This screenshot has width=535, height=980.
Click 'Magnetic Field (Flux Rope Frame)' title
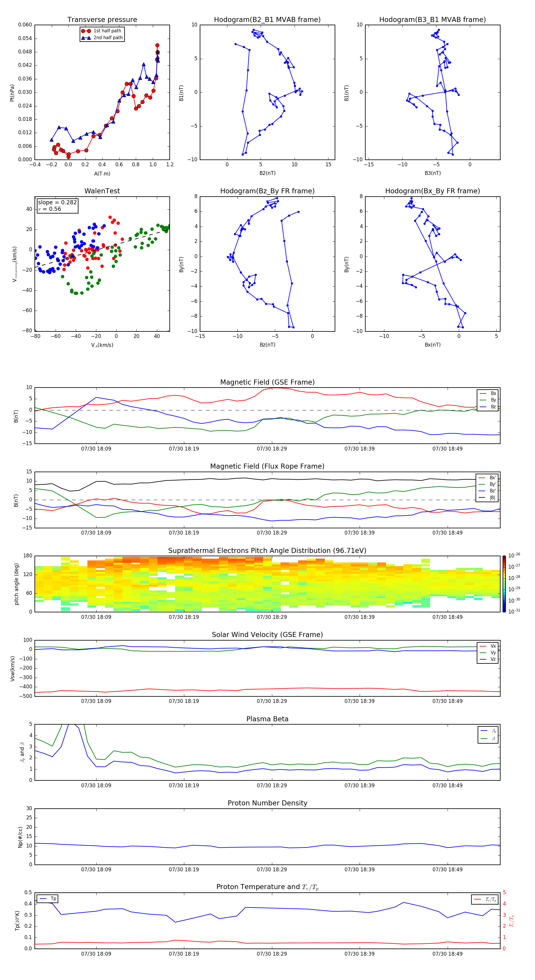[x=267, y=467]
